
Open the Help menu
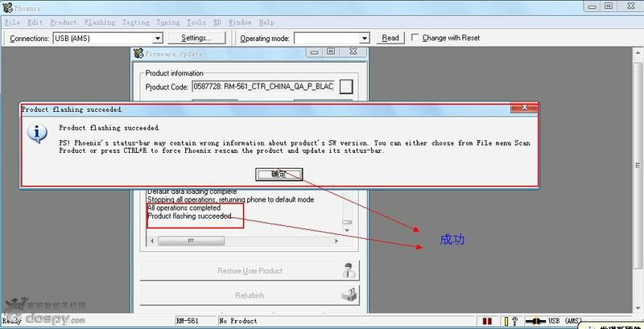pos(266,23)
